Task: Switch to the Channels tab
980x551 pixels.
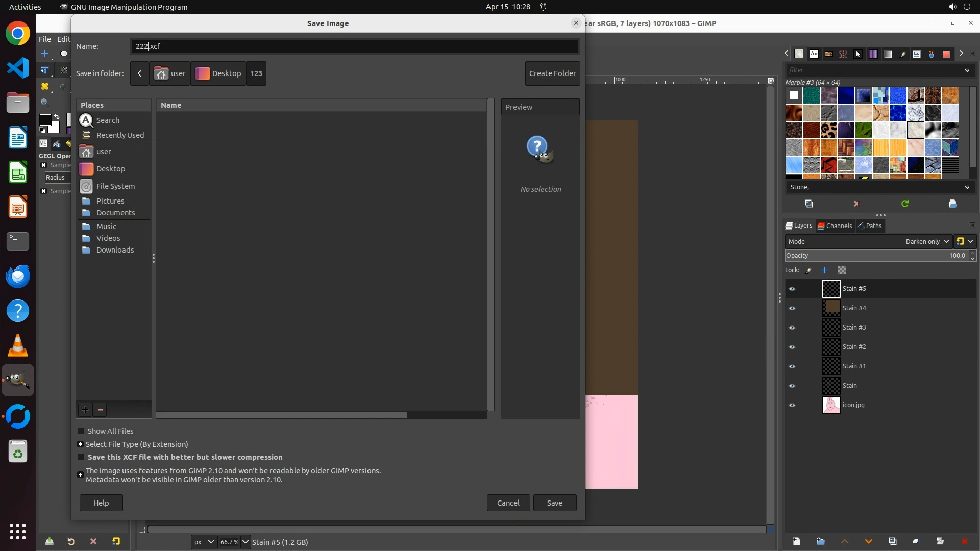Action: [835, 226]
